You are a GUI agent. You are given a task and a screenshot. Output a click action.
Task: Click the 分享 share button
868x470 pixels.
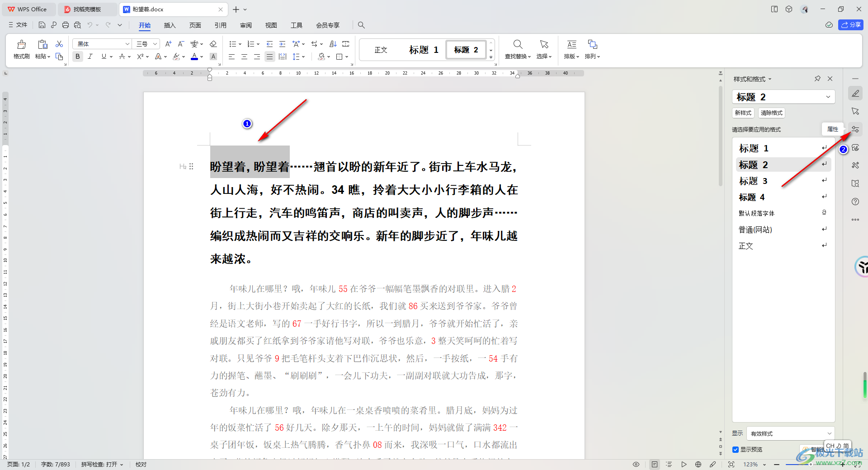click(851, 25)
